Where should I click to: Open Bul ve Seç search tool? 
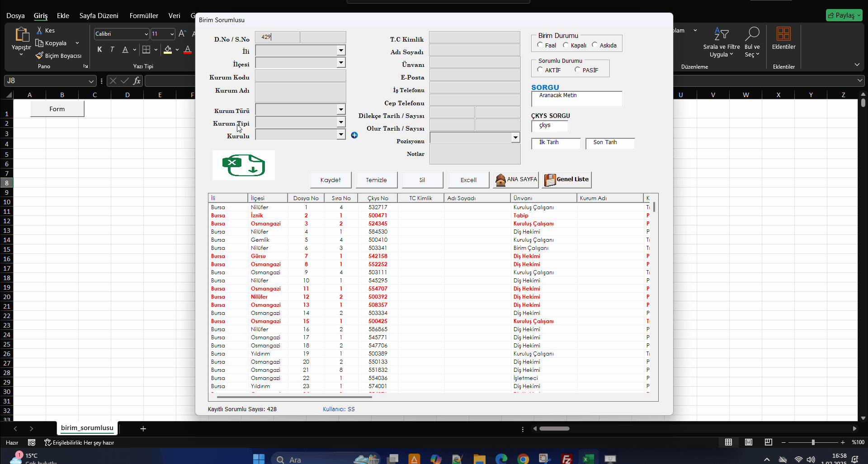point(752,43)
